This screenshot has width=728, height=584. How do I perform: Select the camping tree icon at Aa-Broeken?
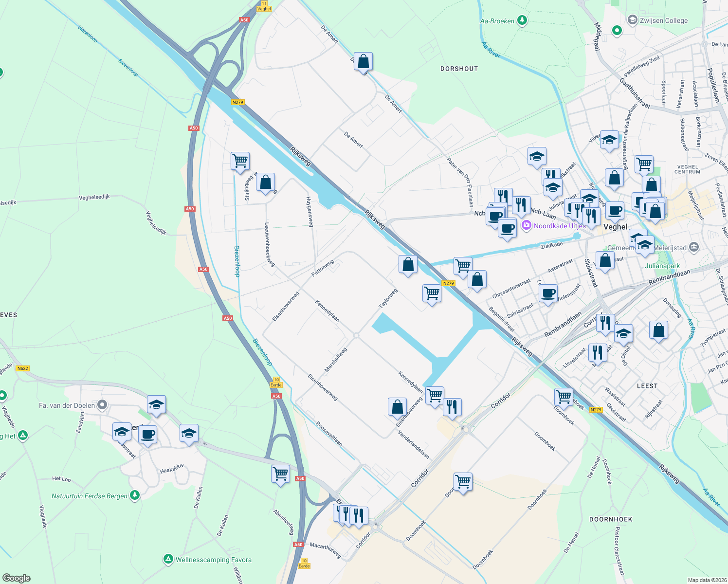point(522,20)
